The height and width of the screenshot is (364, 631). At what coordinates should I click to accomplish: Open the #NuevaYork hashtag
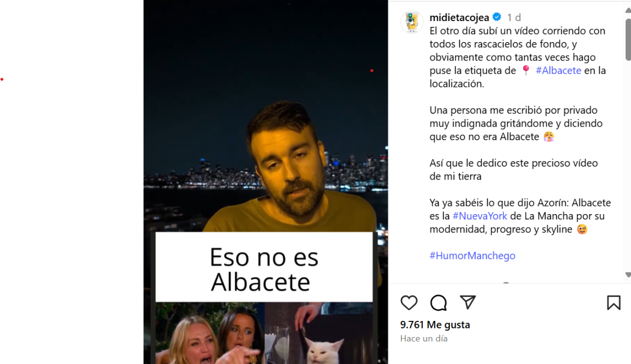coord(479,216)
